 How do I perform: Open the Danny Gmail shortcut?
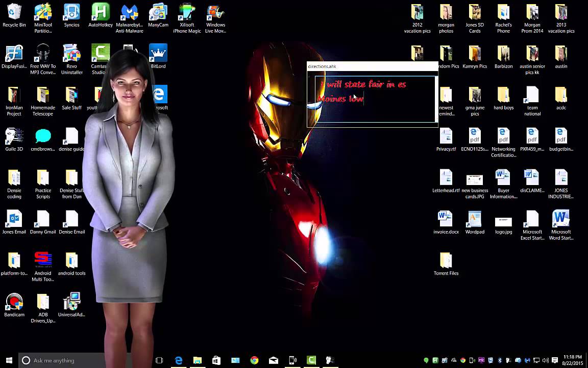pyautogui.click(x=43, y=222)
